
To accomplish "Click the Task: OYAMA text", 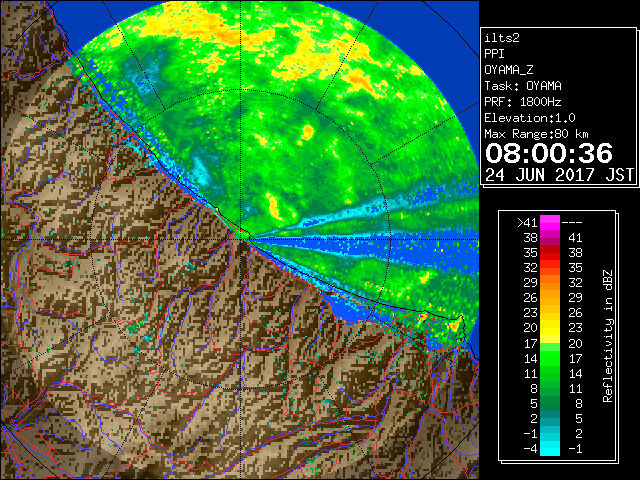I will click(x=523, y=86).
